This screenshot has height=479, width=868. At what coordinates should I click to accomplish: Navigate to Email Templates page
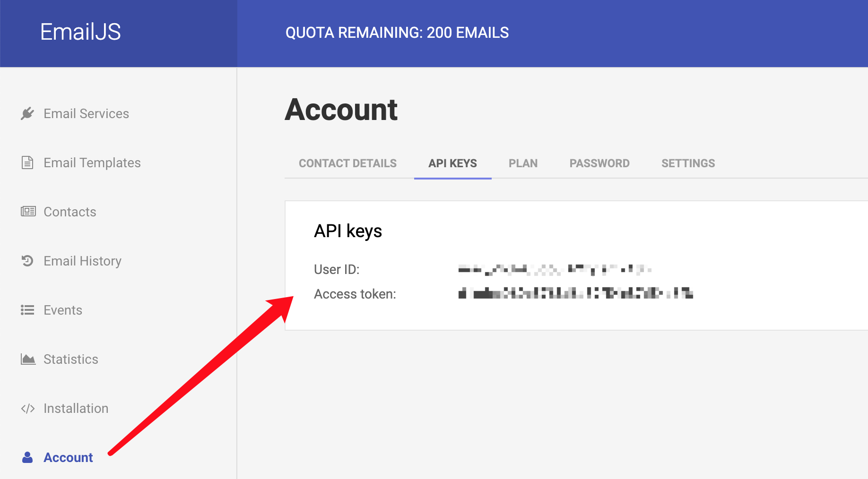(x=92, y=163)
